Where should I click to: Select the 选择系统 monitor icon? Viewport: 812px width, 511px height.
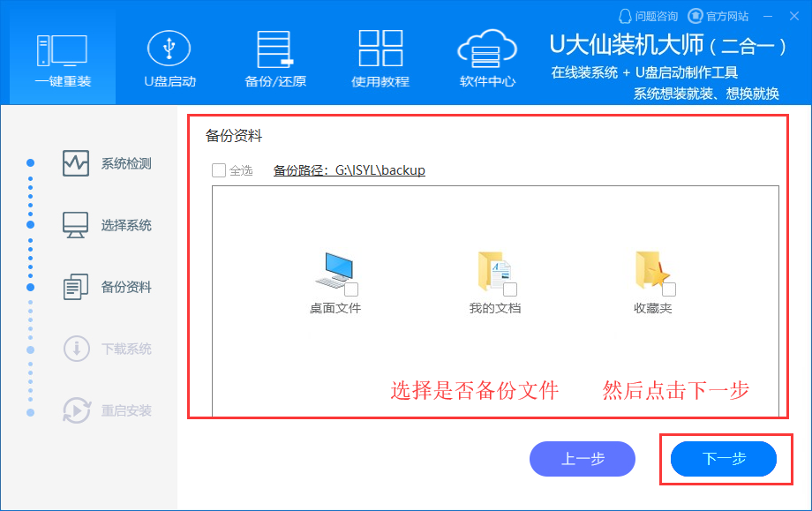[76, 225]
